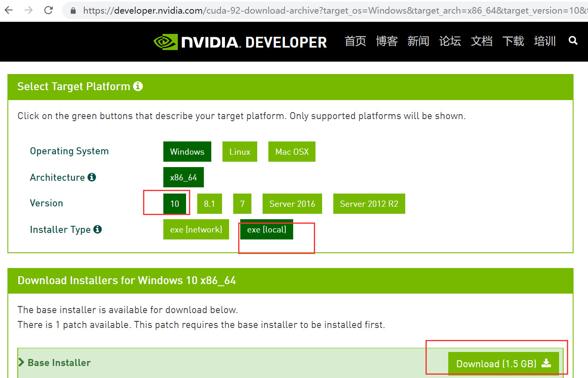Select Windows operating system
Image resolution: width=588 pixels, height=378 pixels.
coord(187,151)
